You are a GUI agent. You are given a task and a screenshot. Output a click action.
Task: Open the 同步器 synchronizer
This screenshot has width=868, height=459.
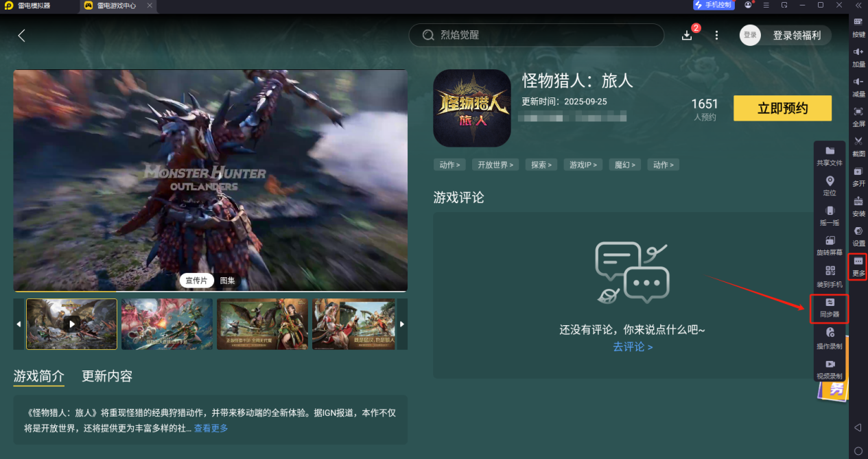click(830, 309)
